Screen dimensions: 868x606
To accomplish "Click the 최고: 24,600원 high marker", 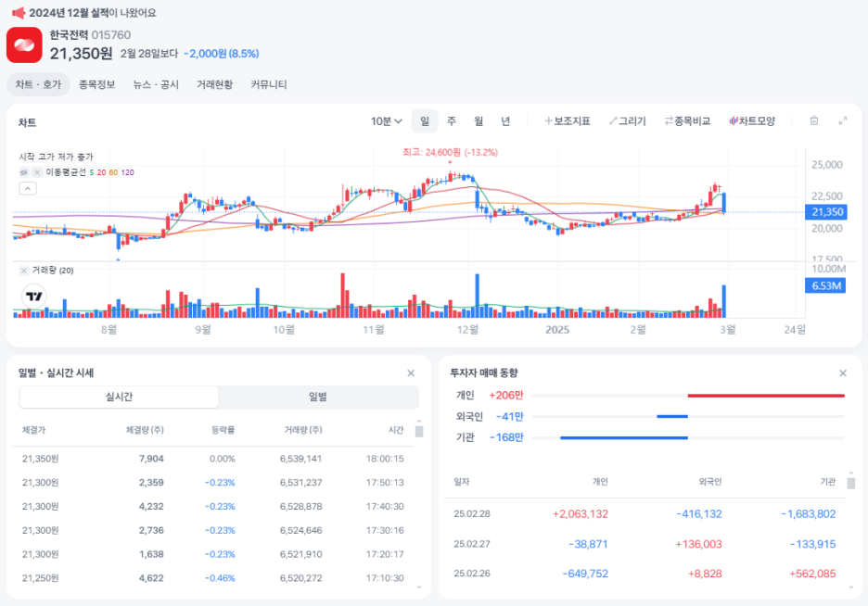I will coord(450,153).
